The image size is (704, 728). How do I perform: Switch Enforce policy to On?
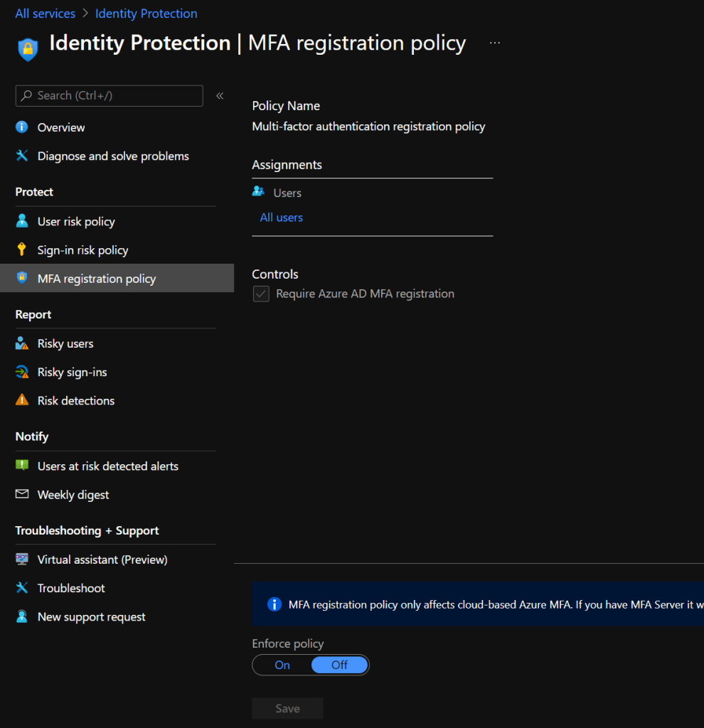click(282, 665)
